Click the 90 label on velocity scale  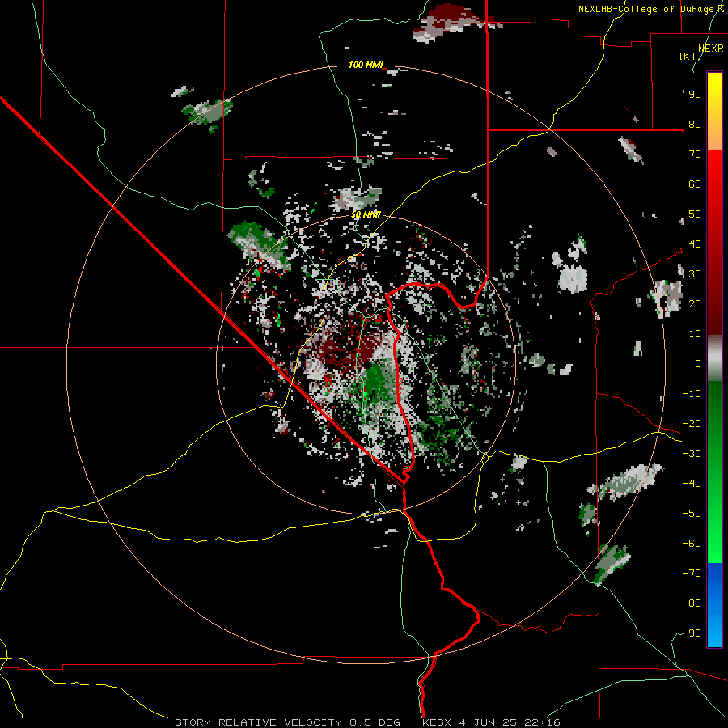[695, 95]
